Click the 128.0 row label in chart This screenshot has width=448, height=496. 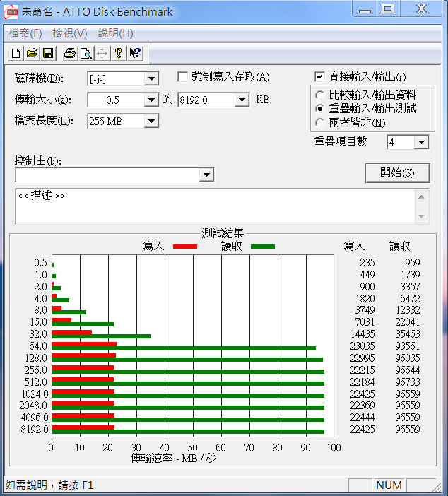tap(36, 358)
